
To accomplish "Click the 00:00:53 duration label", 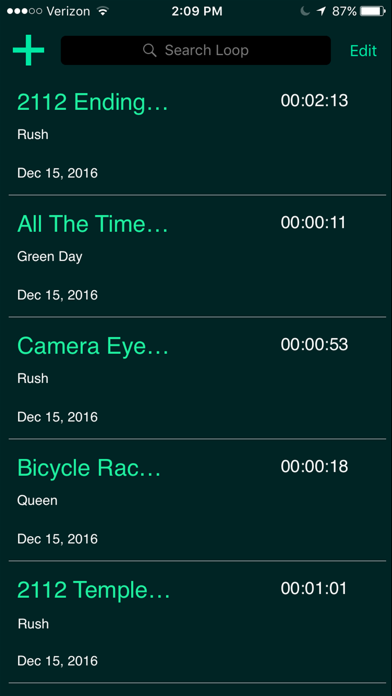I will tap(314, 345).
